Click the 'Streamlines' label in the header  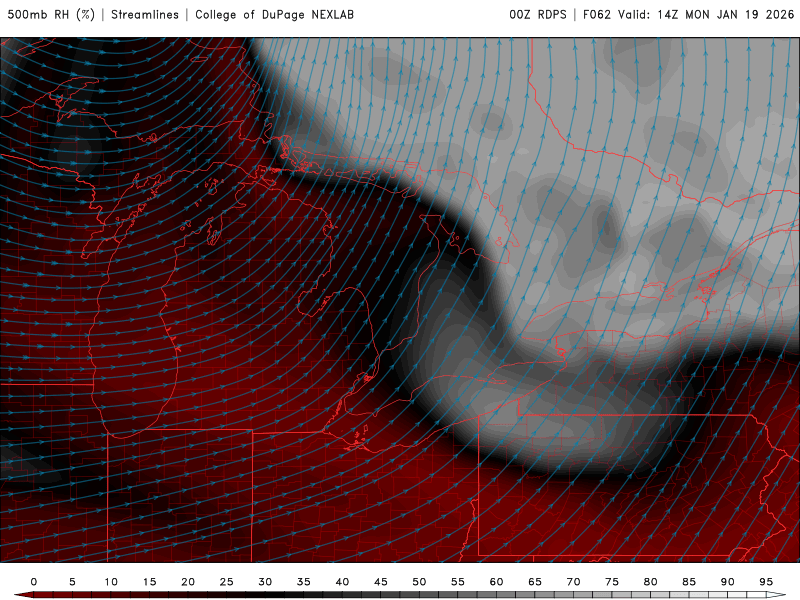[x=145, y=15]
